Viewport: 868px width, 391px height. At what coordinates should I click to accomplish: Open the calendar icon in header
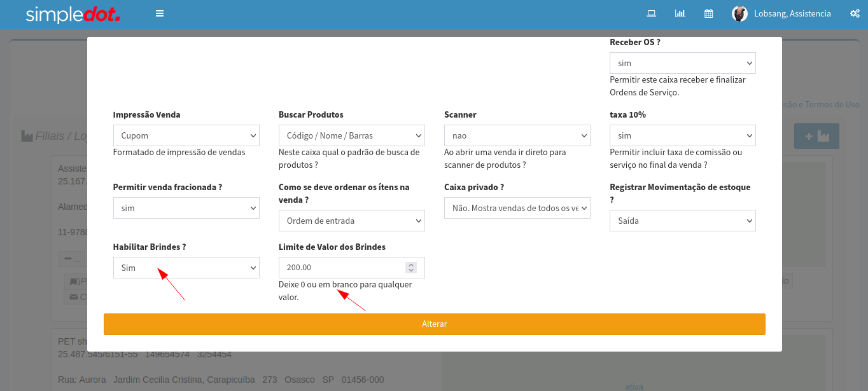(708, 13)
